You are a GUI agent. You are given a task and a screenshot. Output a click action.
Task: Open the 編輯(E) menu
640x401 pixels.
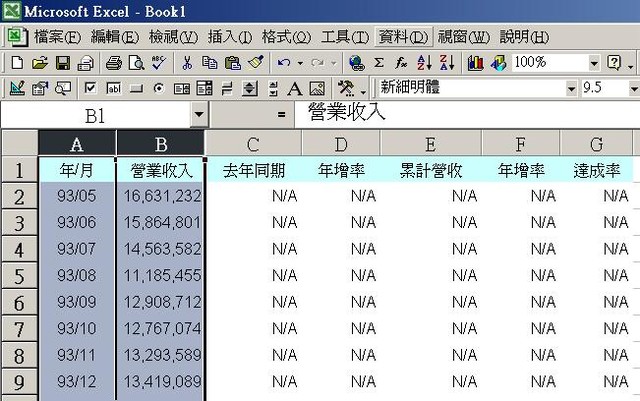click(115, 37)
